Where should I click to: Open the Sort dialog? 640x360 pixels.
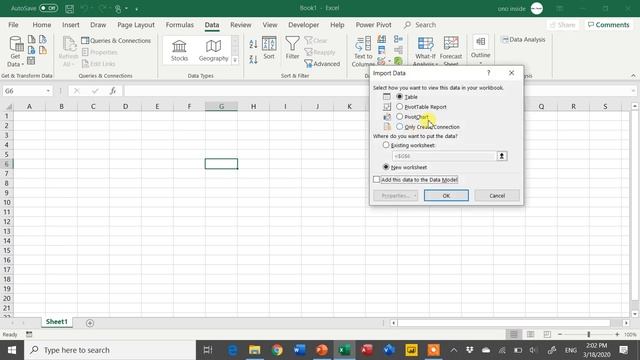(x=269, y=48)
